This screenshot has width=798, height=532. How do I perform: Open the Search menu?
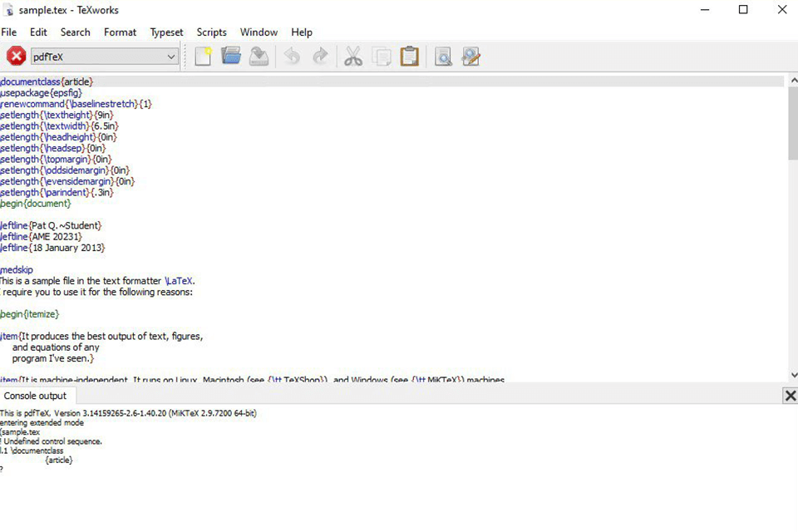pyautogui.click(x=76, y=32)
